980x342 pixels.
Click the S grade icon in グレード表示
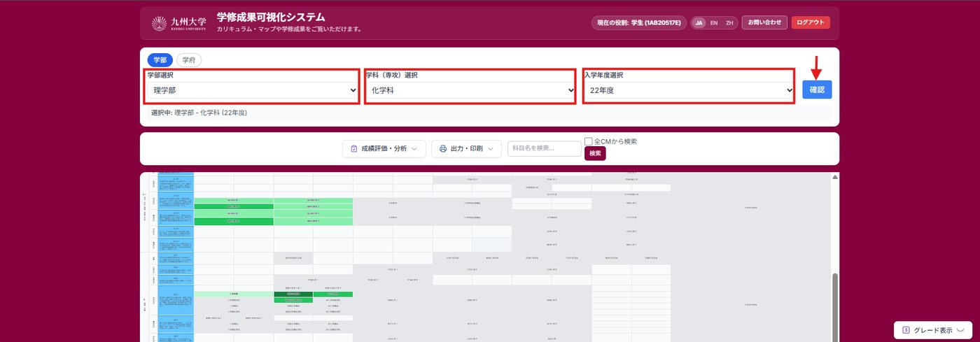(x=906, y=330)
